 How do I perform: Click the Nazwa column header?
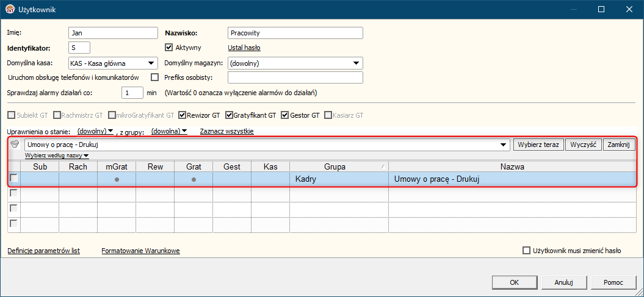pyautogui.click(x=512, y=166)
